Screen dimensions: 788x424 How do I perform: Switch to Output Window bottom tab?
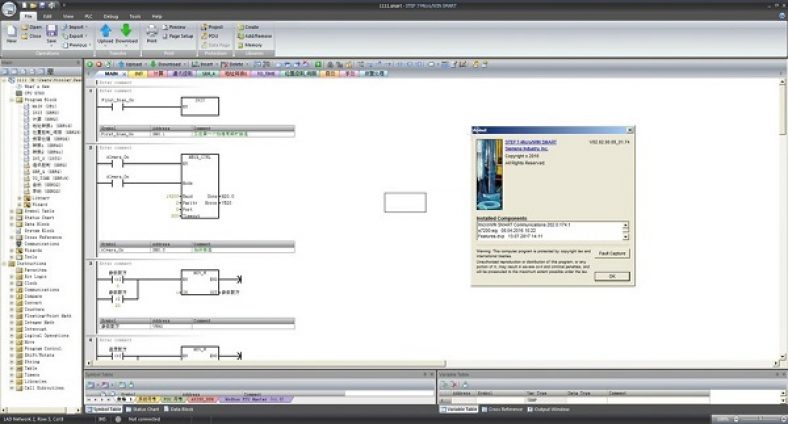point(548,409)
